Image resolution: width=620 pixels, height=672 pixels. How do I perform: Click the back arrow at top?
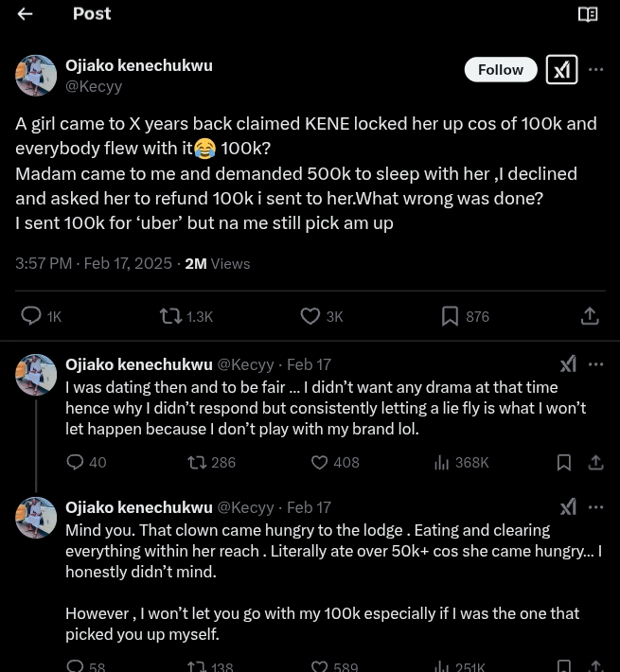click(x=26, y=14)
